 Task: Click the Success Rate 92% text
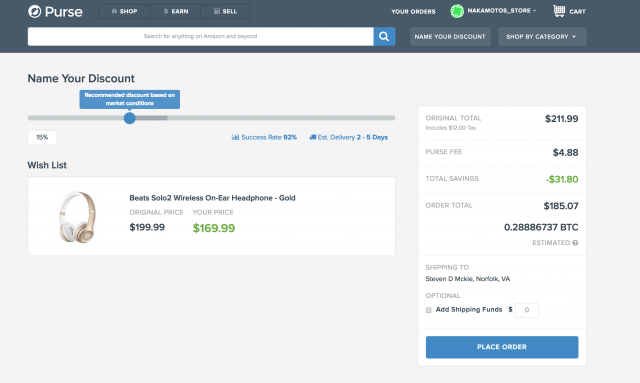(269, 137)
